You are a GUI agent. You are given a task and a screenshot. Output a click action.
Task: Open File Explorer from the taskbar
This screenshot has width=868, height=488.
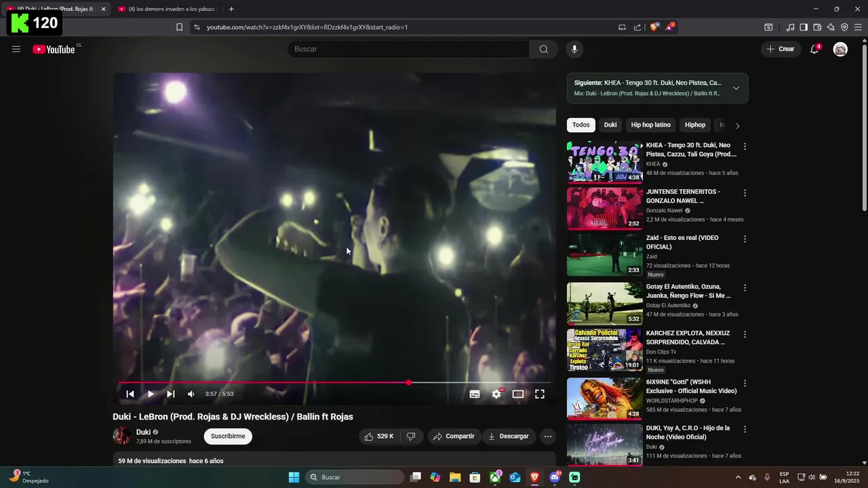point(455,477)
